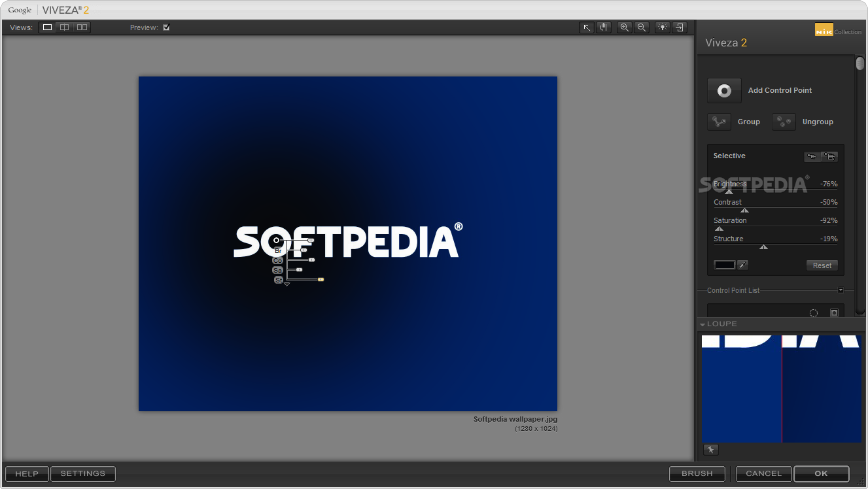Viewport: 868px width, 489px height.
Task: Click the -76% Brightness value
Action: [829, 184]
